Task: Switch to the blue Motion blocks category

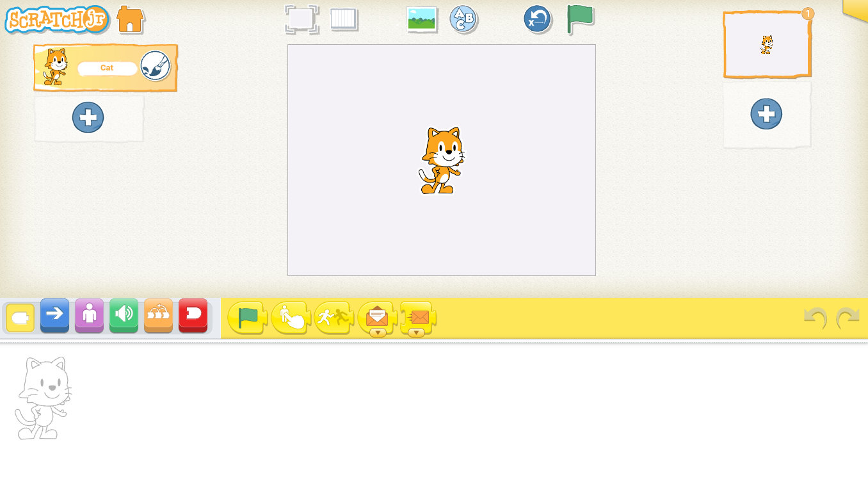Action: [x=54, y=315]
